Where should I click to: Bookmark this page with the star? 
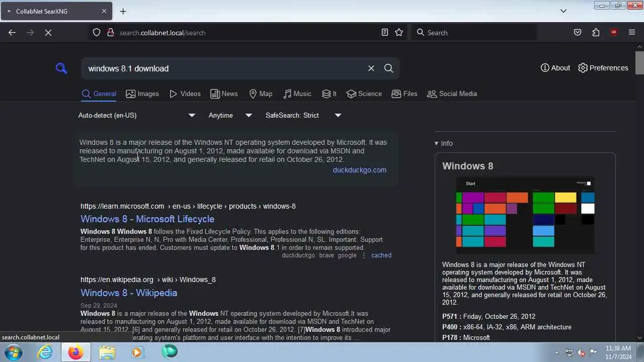pyautogui.click(x=399, y=33)
